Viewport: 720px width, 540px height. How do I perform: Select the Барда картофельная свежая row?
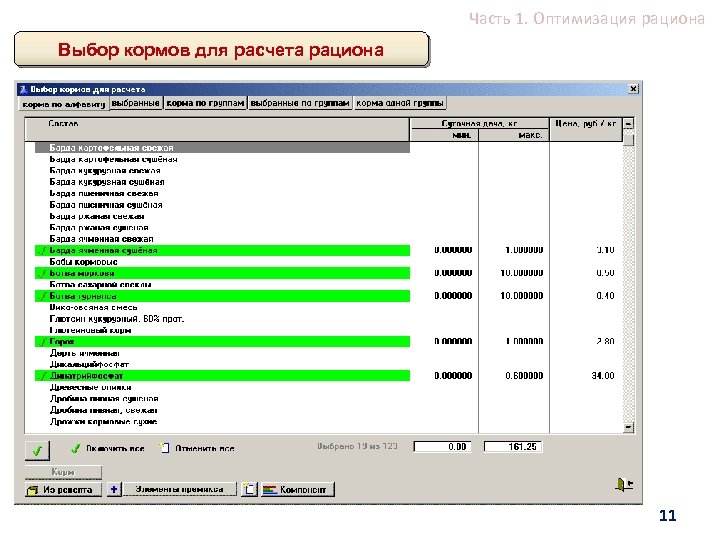(x=222, y=148)
